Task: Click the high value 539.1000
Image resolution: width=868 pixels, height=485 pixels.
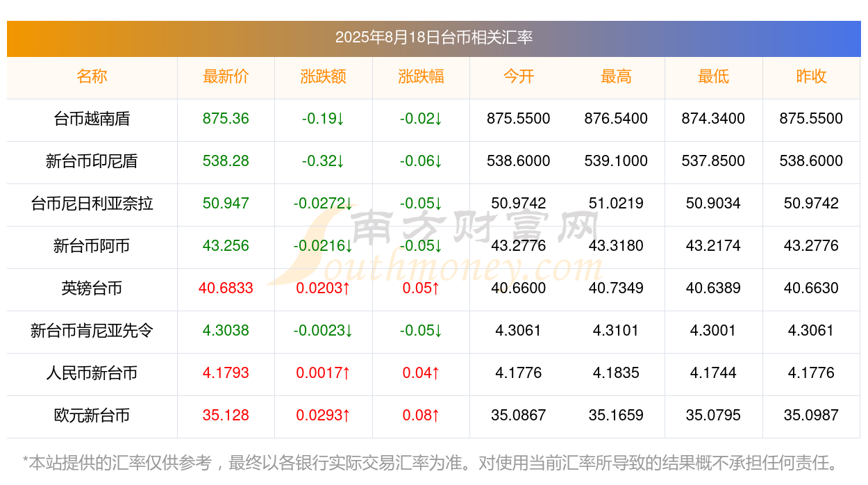Action: coord(616,161)
